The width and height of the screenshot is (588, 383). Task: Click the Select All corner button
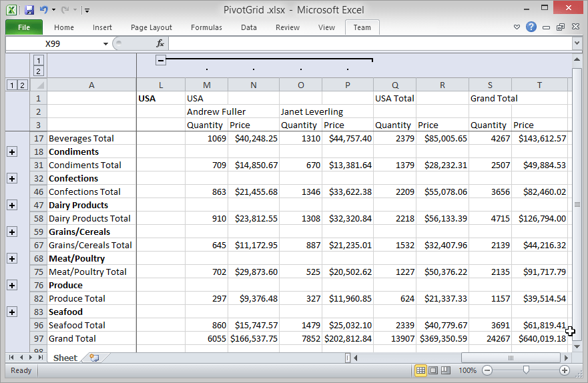(39, 85)
